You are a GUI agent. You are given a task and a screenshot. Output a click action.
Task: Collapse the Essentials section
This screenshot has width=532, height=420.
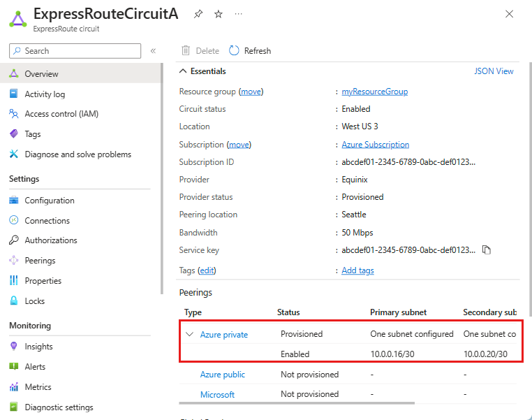coord(184,71)
